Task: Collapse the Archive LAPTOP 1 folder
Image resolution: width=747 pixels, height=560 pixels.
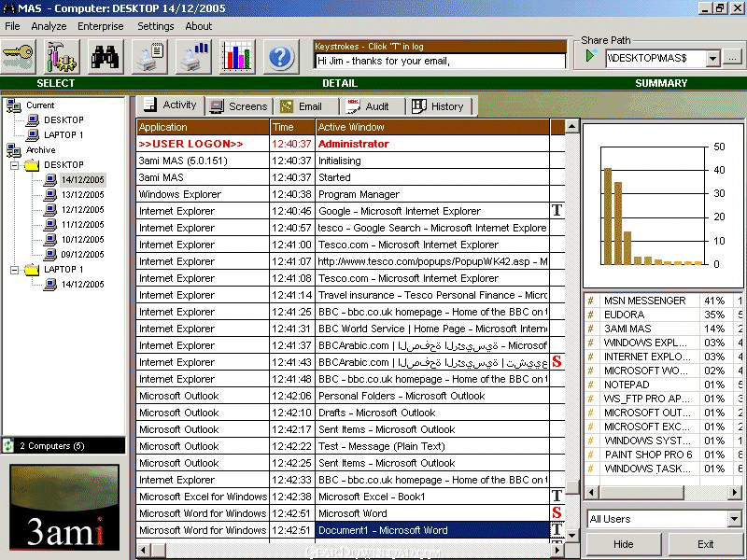Action: [x=15, y=270]
